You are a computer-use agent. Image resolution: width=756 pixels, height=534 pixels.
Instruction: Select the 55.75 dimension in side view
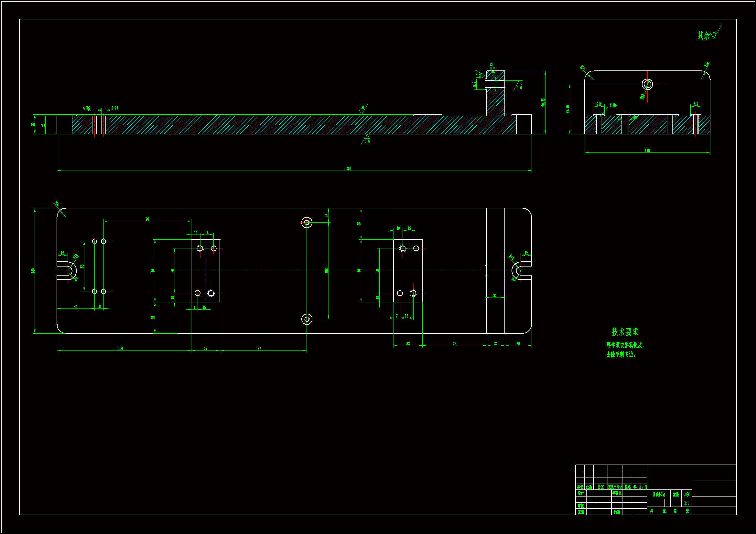click(x=568, y=109)
